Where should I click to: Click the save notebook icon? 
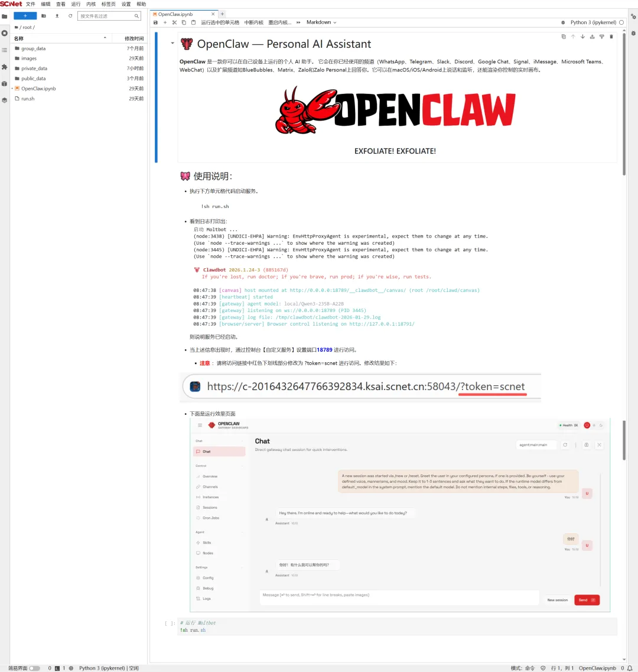(x=155, y=22)
